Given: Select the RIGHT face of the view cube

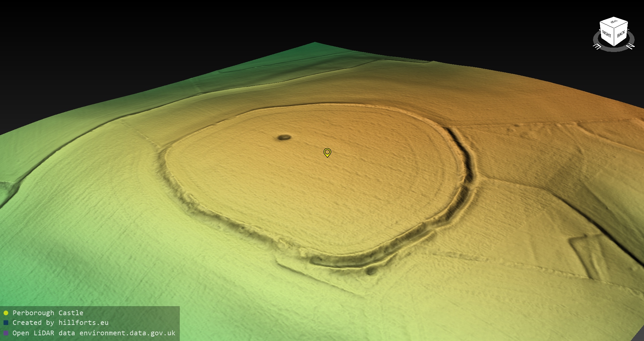Looking at the screenshot, I should (606, 34).
